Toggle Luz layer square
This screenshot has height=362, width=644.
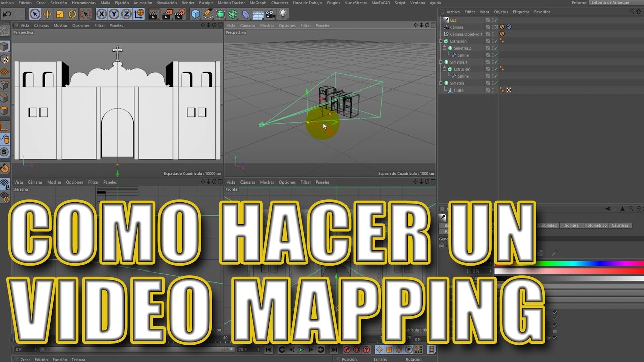[x=488, y=20]
